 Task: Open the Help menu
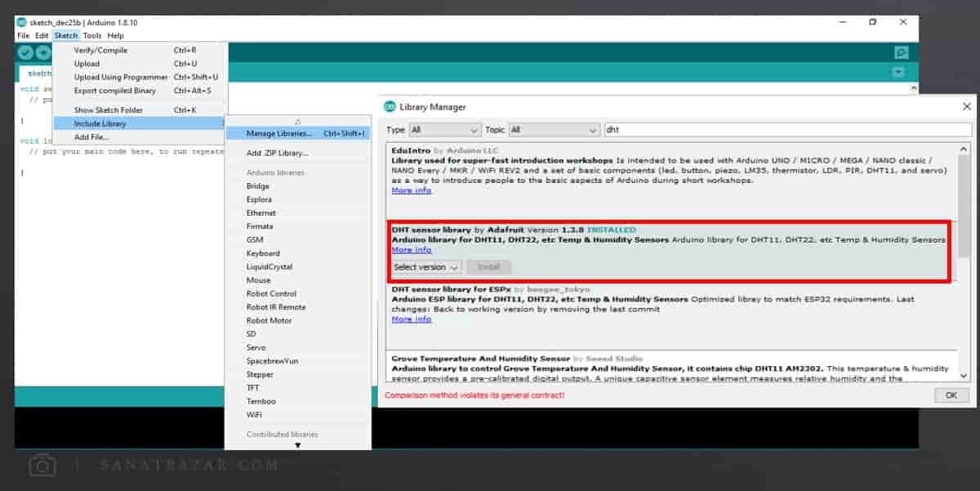(x=115, y=36)
